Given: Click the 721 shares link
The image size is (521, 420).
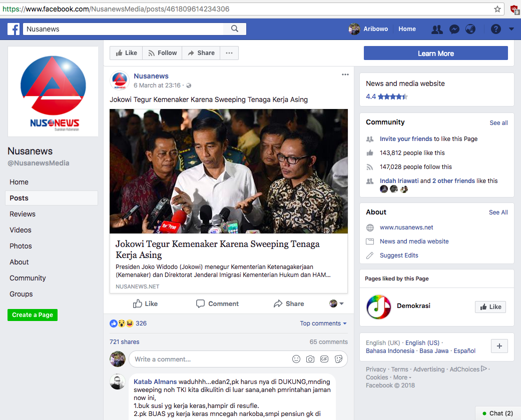Looking at the screenshot, I should click(x=124, y=341).
